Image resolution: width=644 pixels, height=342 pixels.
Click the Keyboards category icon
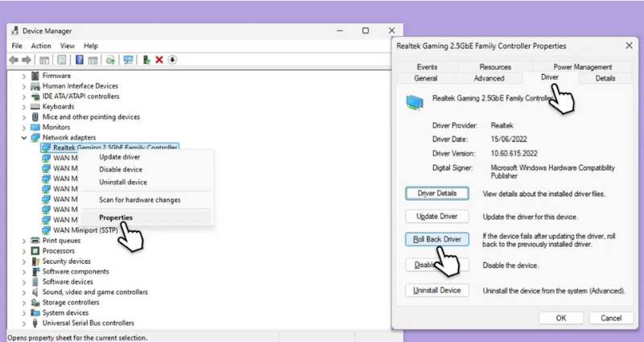35,106
